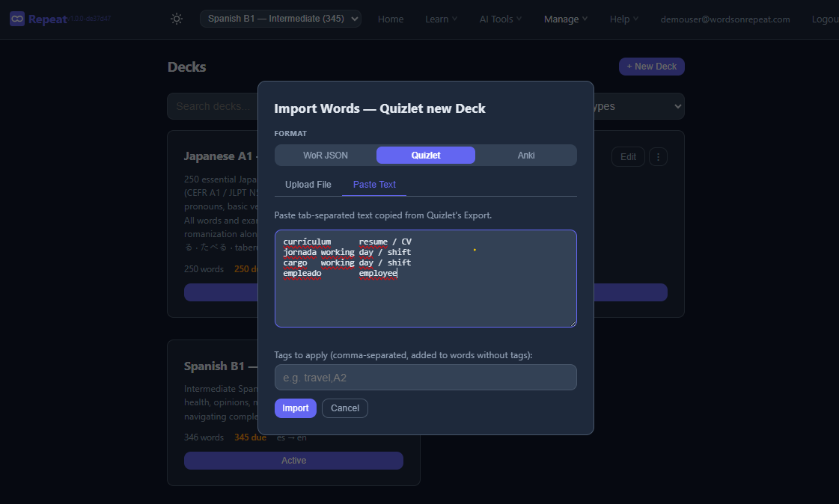
Task: Select the WoR JSON format
Action: click(326, 155)
